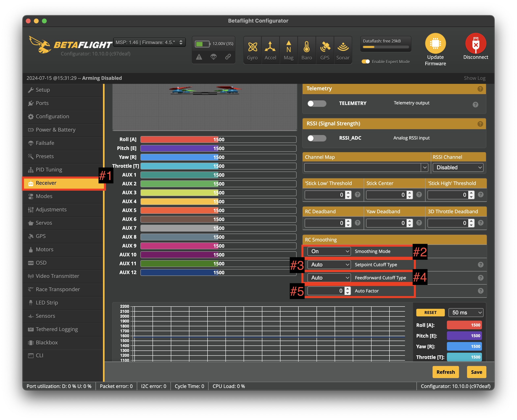Adjust the Stick Center stepper arrows
Screen dimensions: 517x420
pyautogui.click(x=409, y=195)
